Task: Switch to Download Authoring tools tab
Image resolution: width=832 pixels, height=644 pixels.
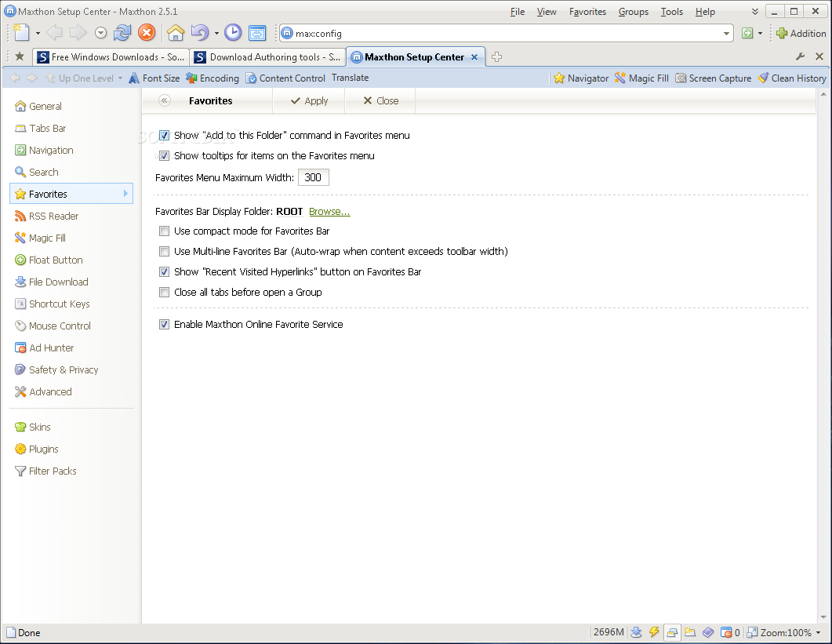Action: pos(268,56)
